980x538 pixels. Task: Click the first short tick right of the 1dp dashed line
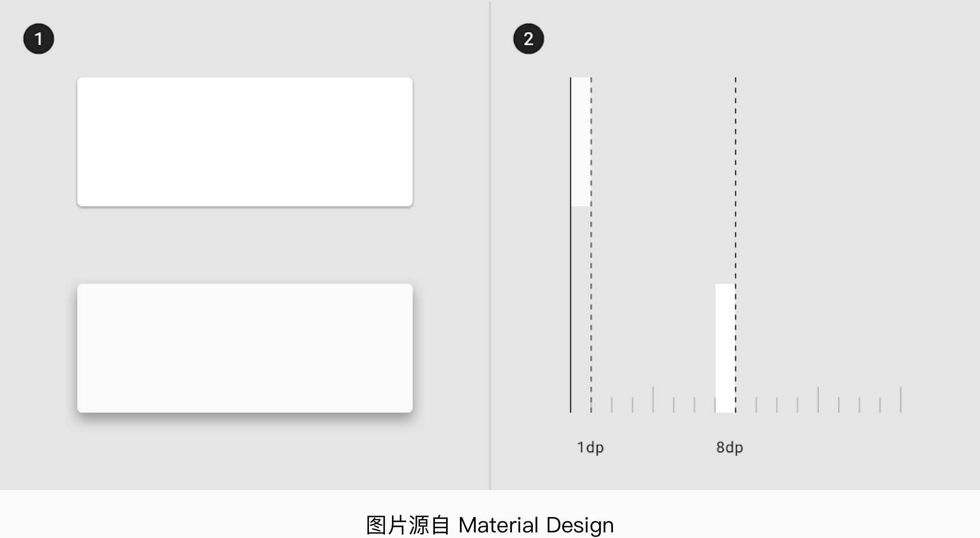click(612, 405)
